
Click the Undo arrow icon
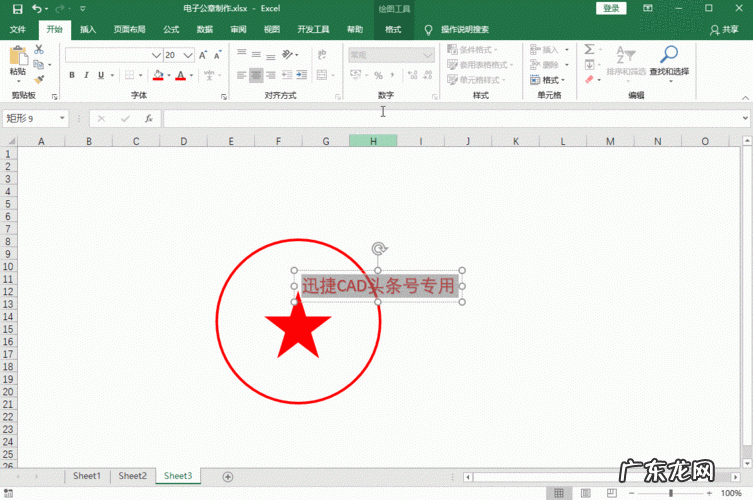coord(38,9)
